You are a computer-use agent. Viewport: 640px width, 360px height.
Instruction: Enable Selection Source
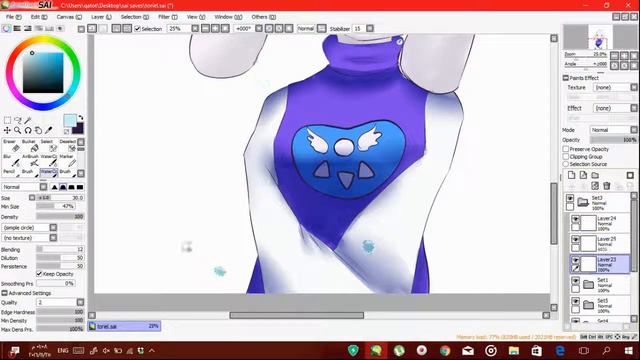[566, 164]
